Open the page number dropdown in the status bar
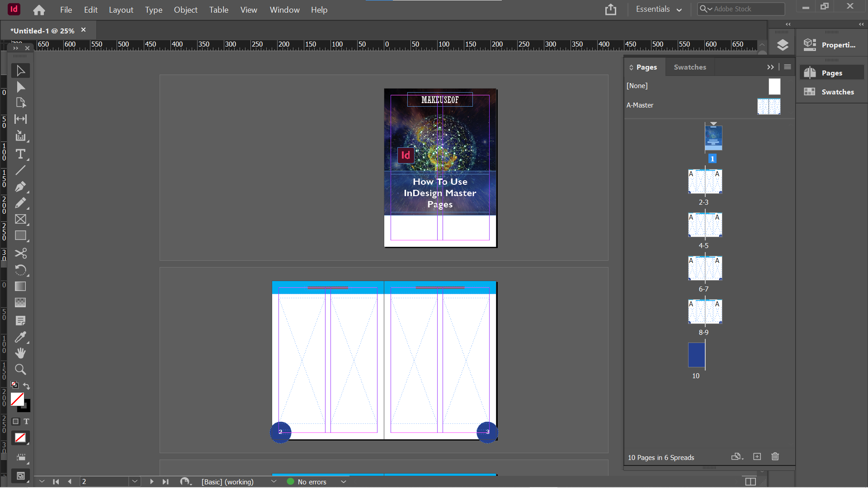The width and height of the screenshot is (868, 488). (135, 482)
